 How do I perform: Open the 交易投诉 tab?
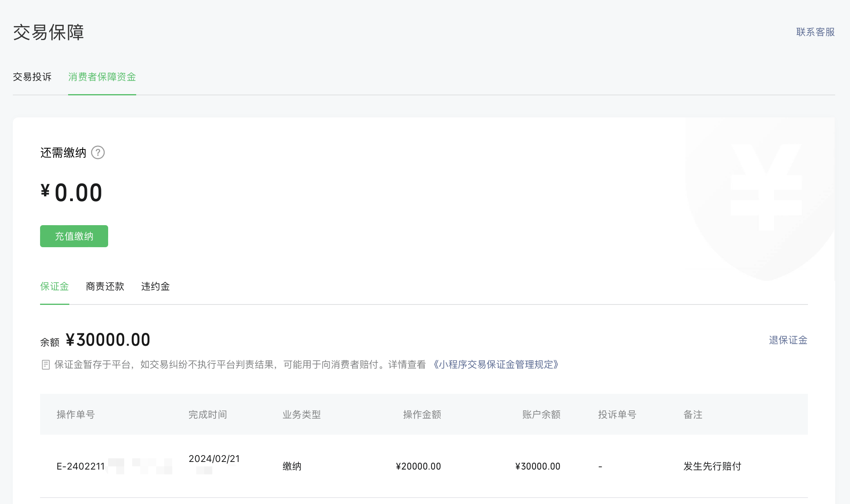click(x=32, y=77)
